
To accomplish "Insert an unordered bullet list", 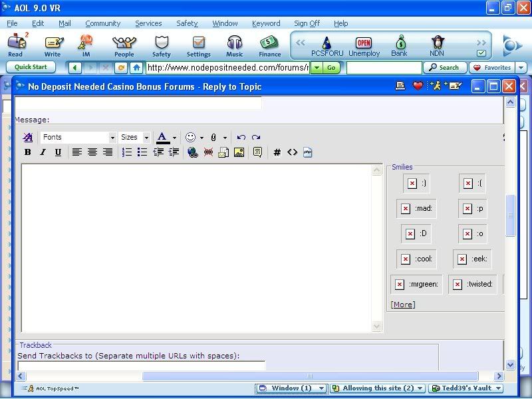I will pyautogui.click(x=142, y=152).
